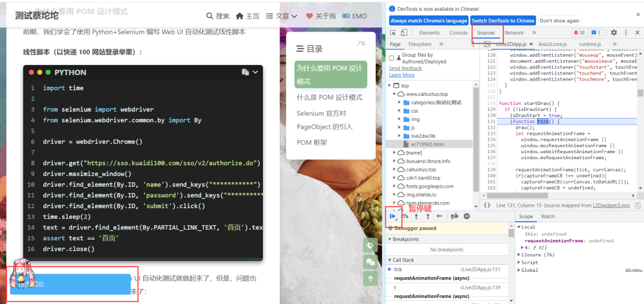Open the Filesystem navigator tab

tap(420, 44)
